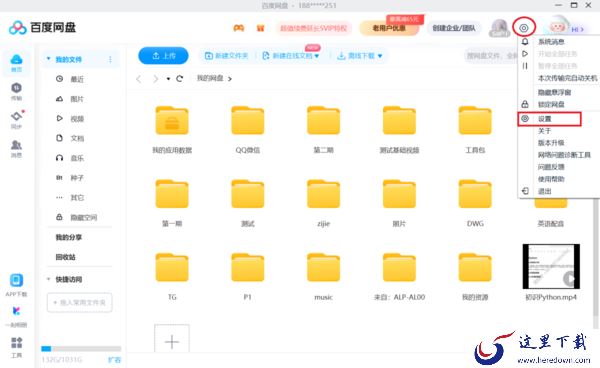This screenshot has height=368, width=600.
Task: Click the 创建企业/团队 button
Action: [454, 28]
